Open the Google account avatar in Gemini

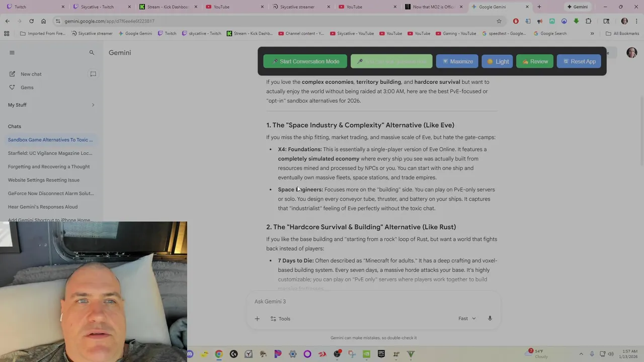click(x=632, y=52)
